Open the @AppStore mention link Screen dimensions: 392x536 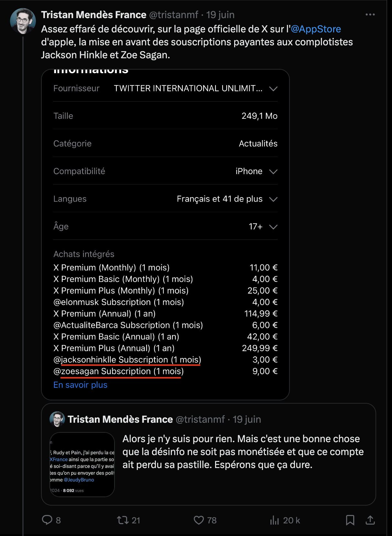pyautogui.click(x=316, y=29)
